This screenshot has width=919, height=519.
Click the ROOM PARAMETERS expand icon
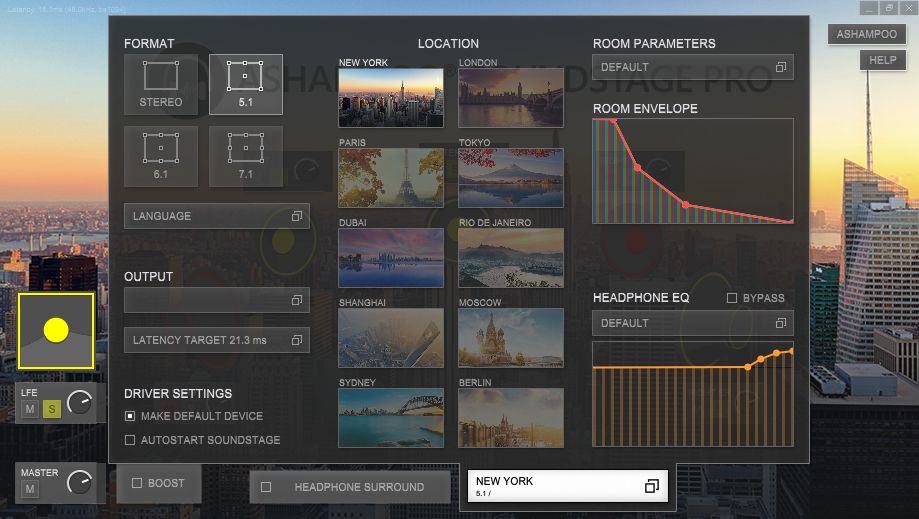click(781, 67)
